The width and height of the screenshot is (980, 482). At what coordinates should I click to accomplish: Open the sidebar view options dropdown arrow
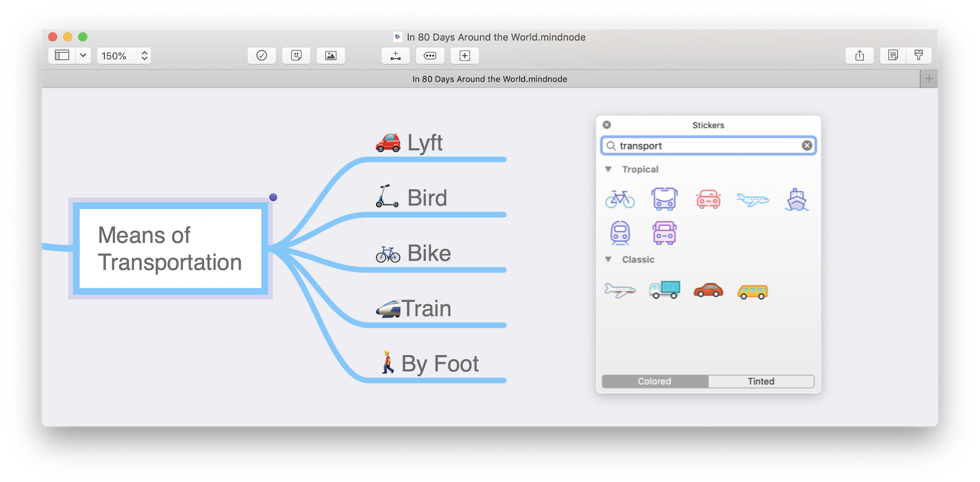click(83, 56)
